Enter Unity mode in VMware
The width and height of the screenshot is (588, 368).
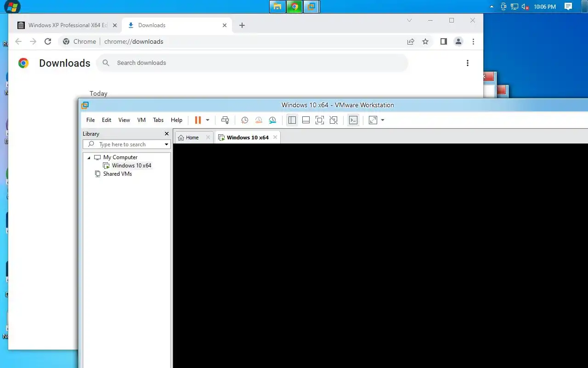click(x=334, y=120)
